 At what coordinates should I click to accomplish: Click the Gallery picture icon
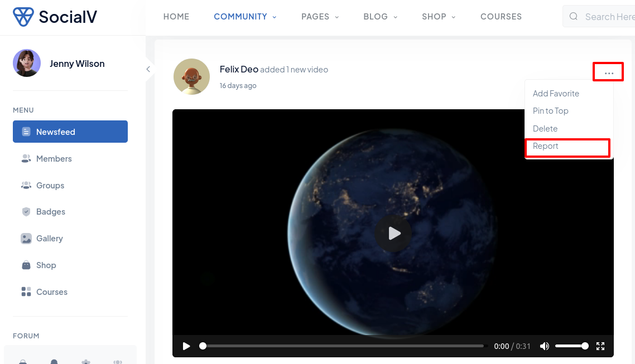(26, 238)
